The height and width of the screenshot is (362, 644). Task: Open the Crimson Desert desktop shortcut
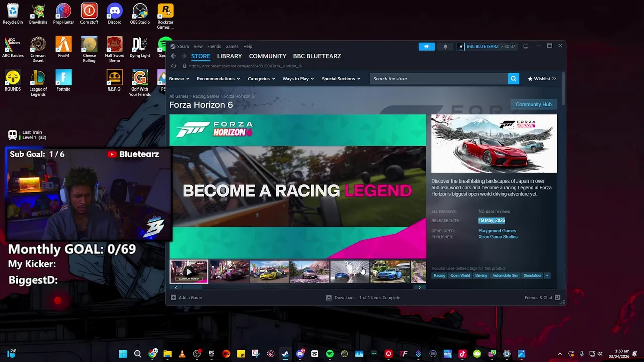38,50
